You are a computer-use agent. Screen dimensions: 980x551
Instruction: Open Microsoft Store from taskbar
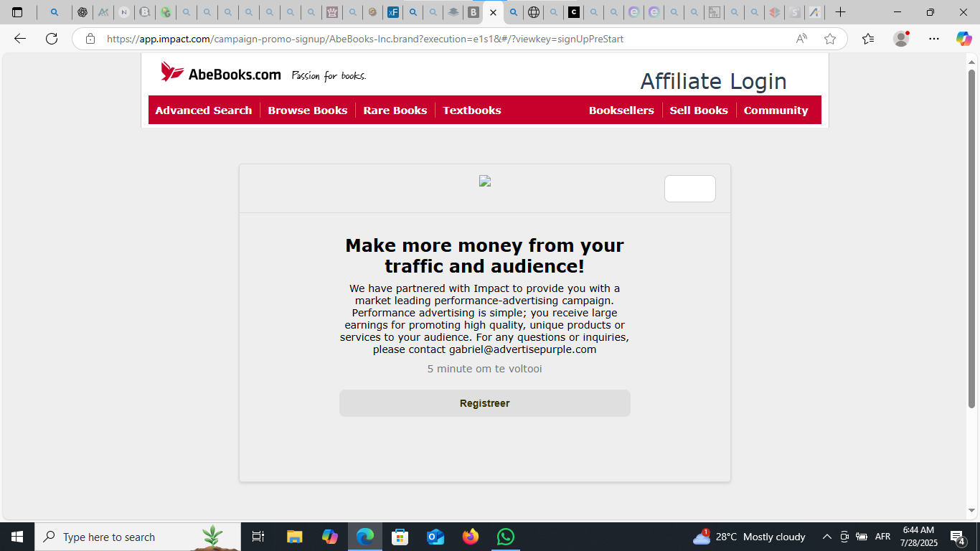pyautogui.click(x=400, y=537)
